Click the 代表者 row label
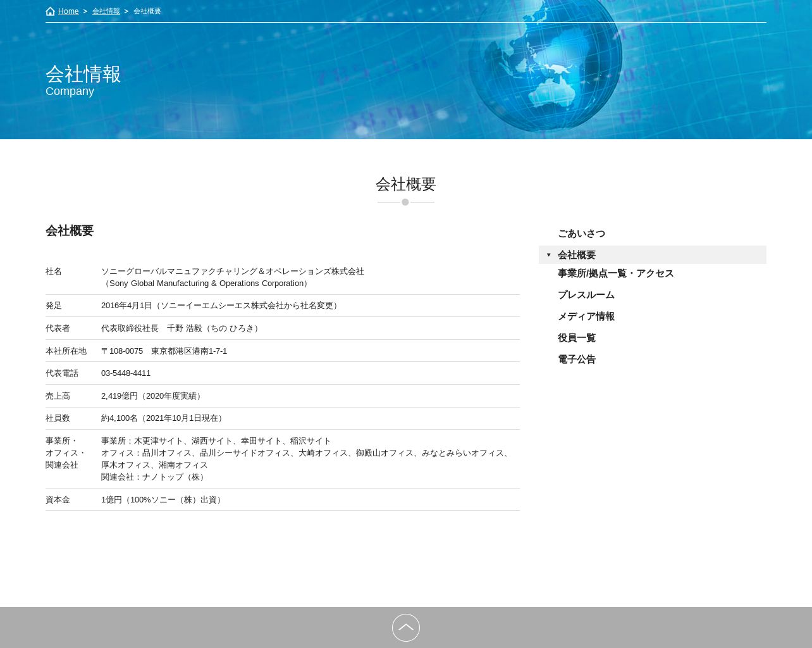812x648 pixels. (58, 328)
